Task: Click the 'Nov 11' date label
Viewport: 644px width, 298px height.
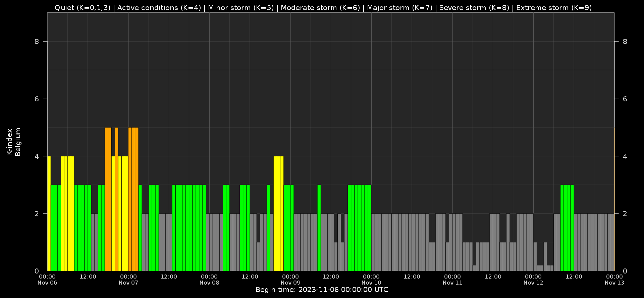Action: pyautogui.click(x=452, y=283)
